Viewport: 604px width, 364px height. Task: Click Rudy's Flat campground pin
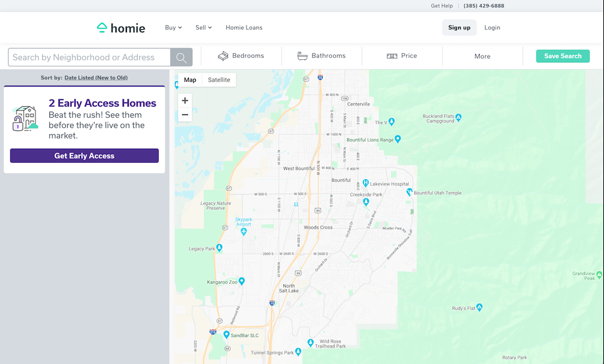click(479, 307)
